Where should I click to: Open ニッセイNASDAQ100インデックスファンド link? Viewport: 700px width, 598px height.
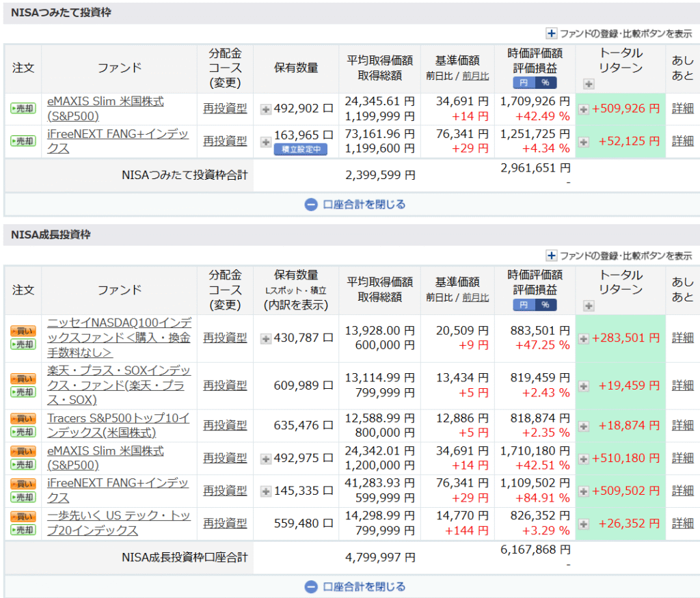click(119, 338)
